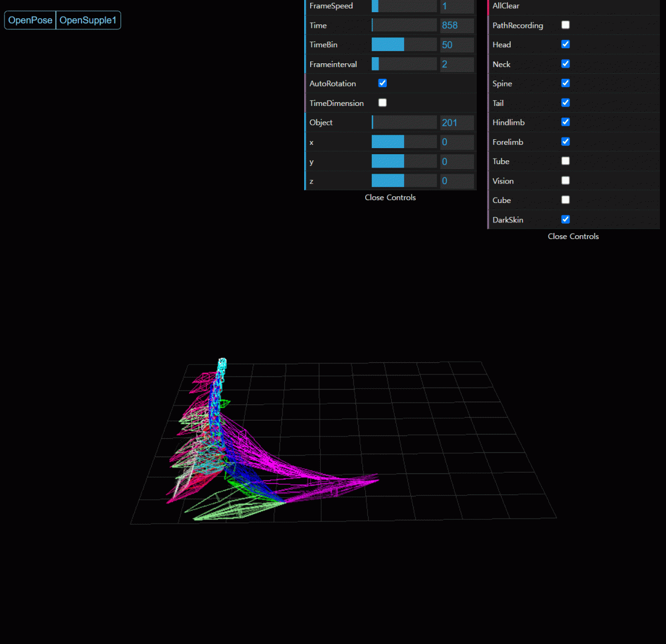This screenshot has height=644, width=666.
Task: Click the TimeBin slider bar
Action: (404, 45)
